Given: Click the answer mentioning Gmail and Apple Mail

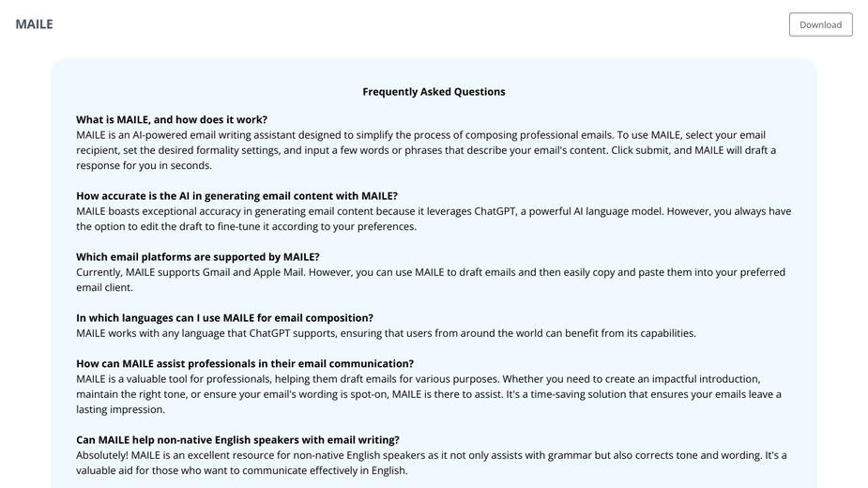Looking at the screenshot, I should click(x=431, y=280).
